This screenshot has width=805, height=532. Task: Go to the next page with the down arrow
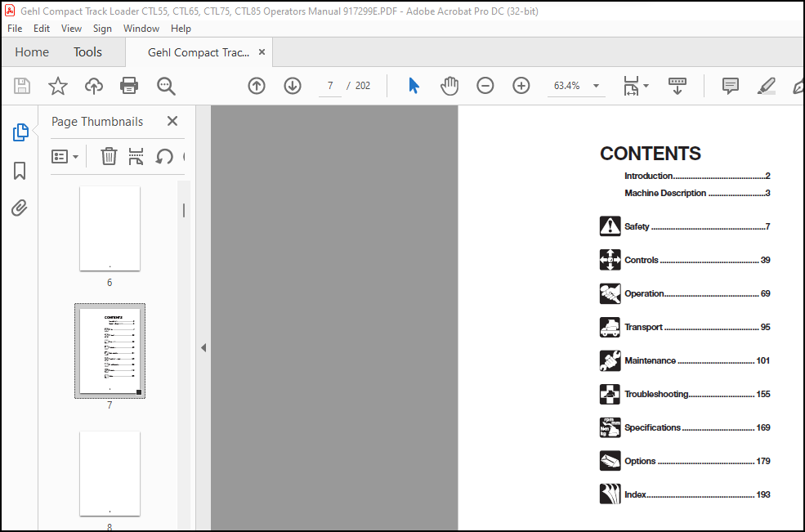[x=293, y=86]
